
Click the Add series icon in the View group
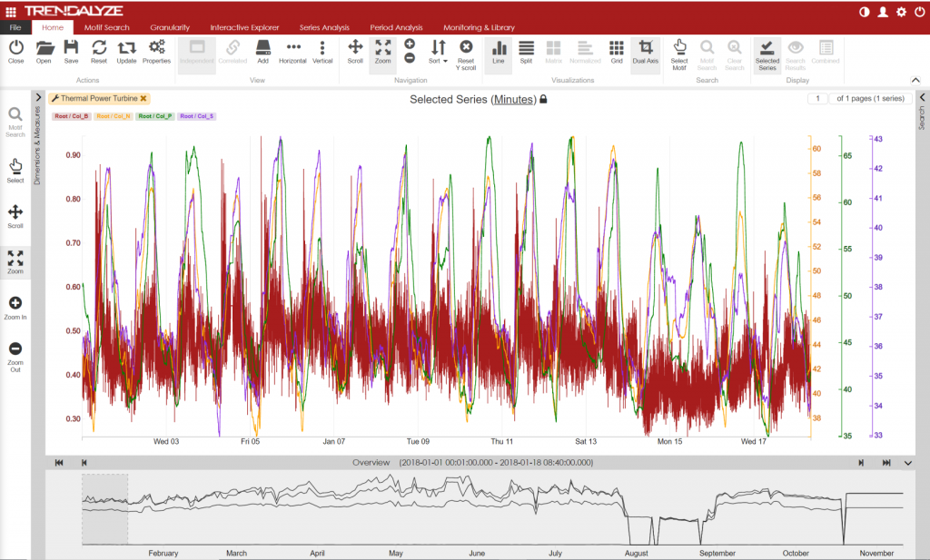[x=262, y=47]
